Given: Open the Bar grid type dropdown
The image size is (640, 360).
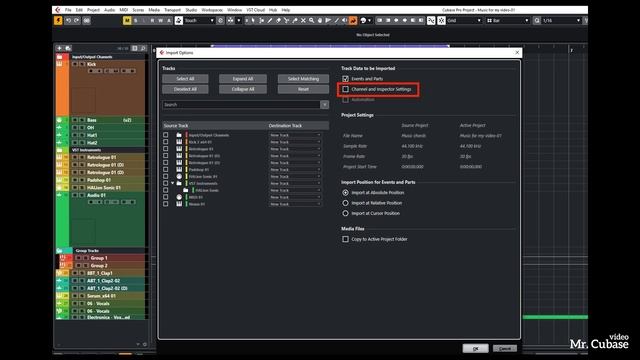Looking at the screenshot, I should click(508, 20).
